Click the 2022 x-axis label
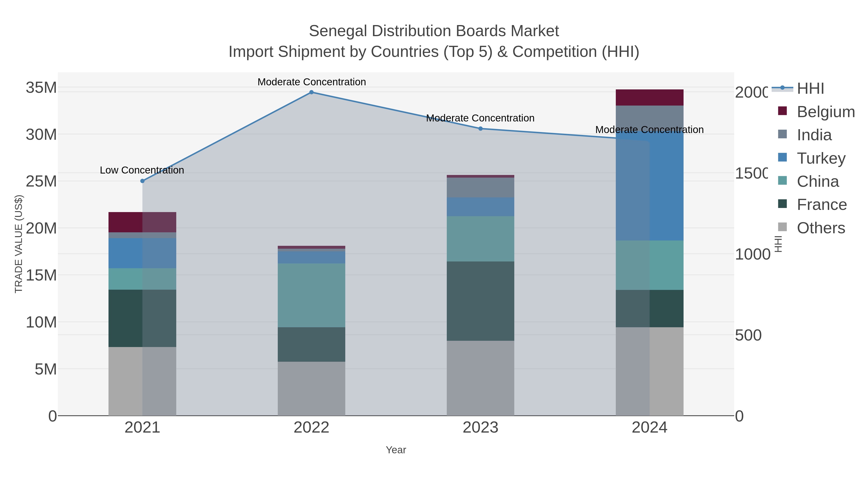This screenshot has width=868, height=488. (311, 428)
